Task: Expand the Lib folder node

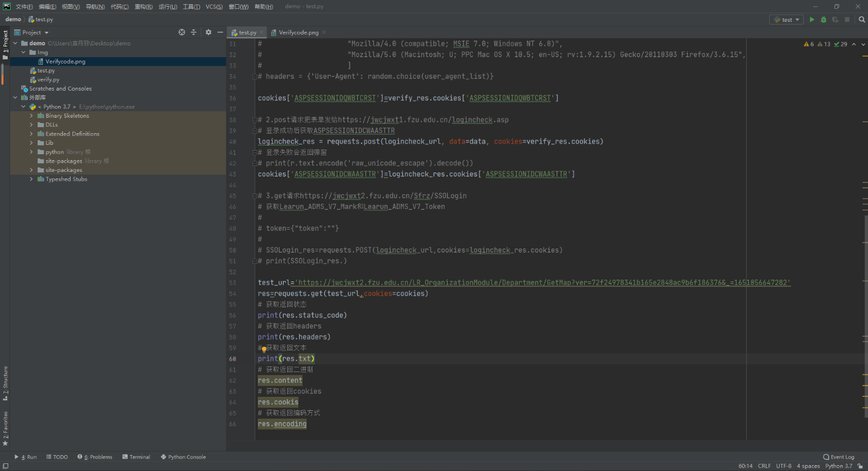Action: pyautogui.click(x=32, y=143)
